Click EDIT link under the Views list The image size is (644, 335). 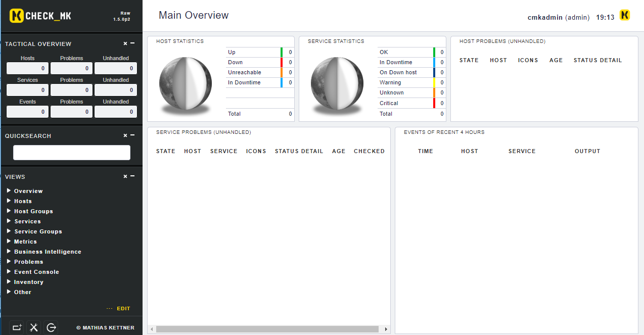(x=123, y=309)
